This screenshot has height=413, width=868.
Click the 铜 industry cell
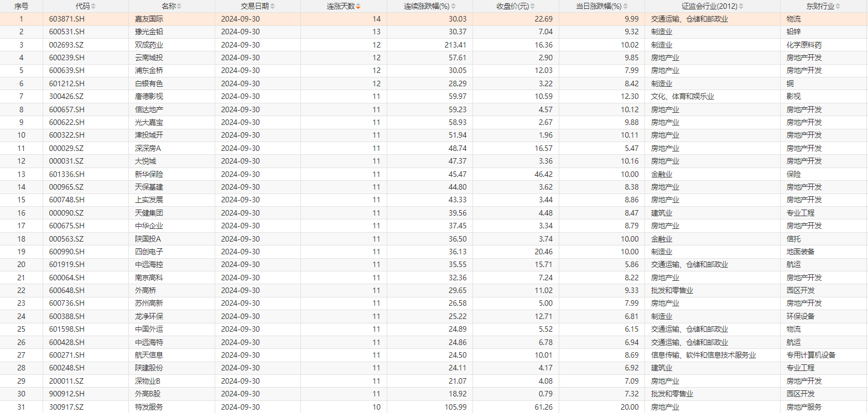790,83
